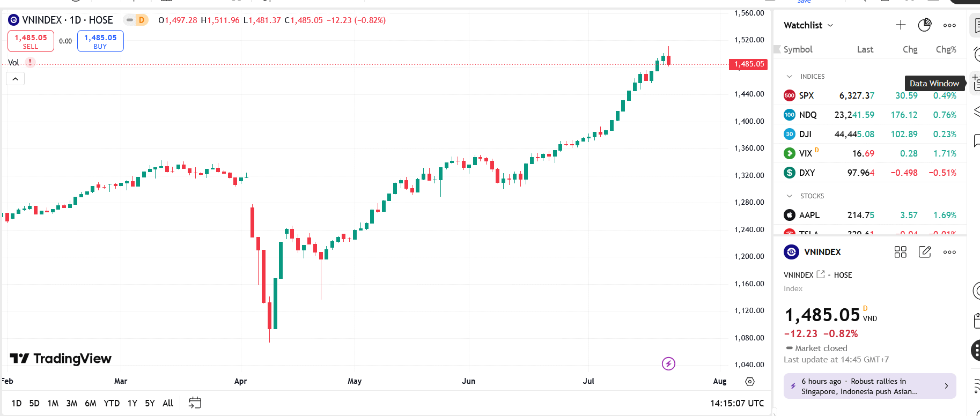
Task: Collapse the INDICES section
Action: pyautogui.click(x=790, y=77)
